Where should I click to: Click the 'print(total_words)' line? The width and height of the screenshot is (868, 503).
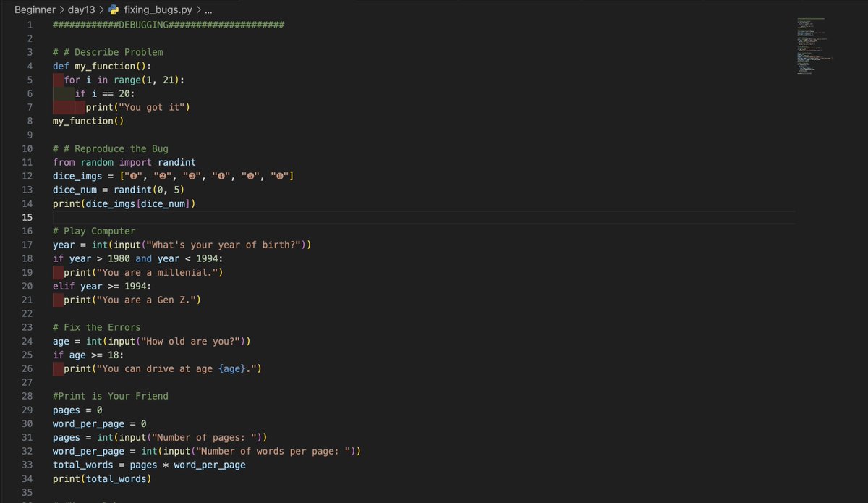point(102,478)
